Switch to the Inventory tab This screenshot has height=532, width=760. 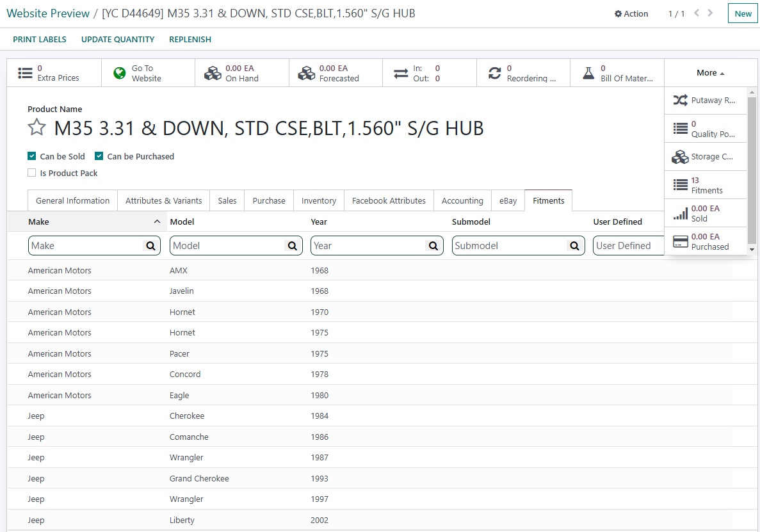click(319, 200)
